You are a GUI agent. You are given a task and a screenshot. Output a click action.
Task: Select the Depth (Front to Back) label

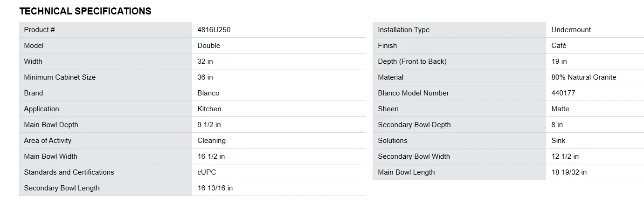[x=412, y=61]
